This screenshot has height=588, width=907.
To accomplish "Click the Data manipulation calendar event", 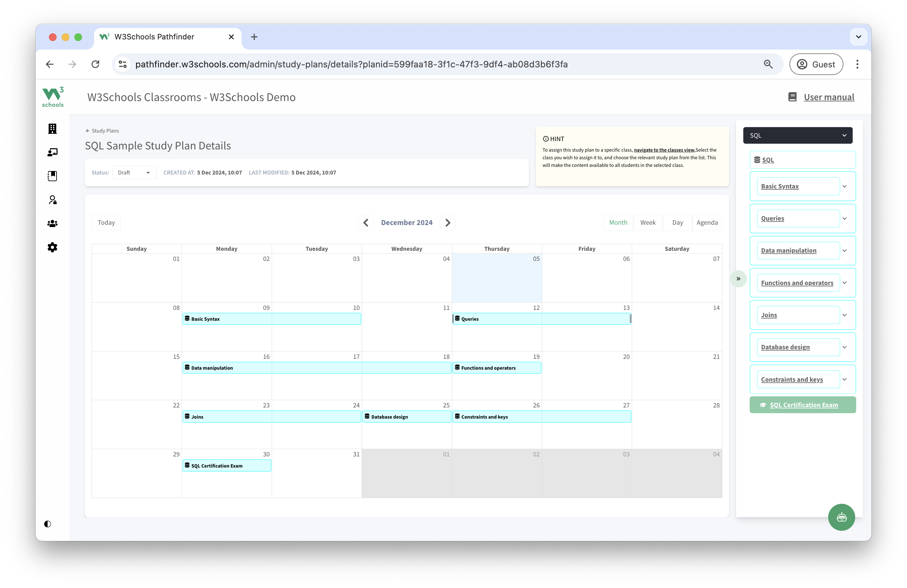I will [x=316, y=368].
